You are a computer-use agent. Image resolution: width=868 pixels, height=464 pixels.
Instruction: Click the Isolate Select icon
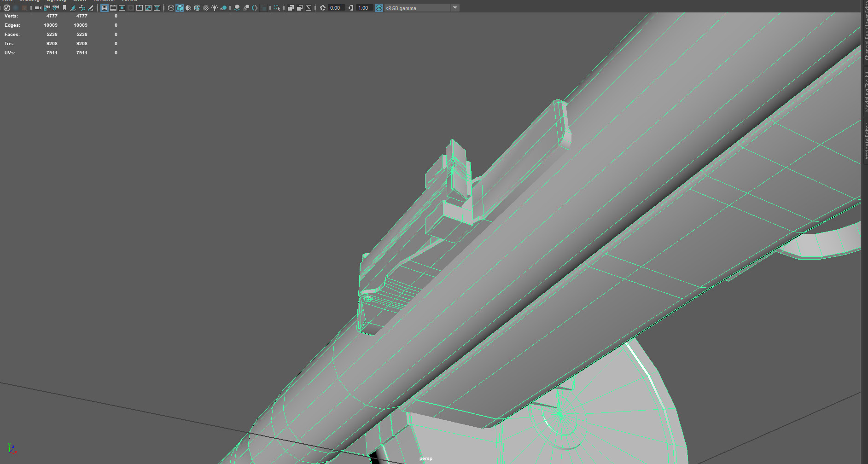(x=277, y=8)
